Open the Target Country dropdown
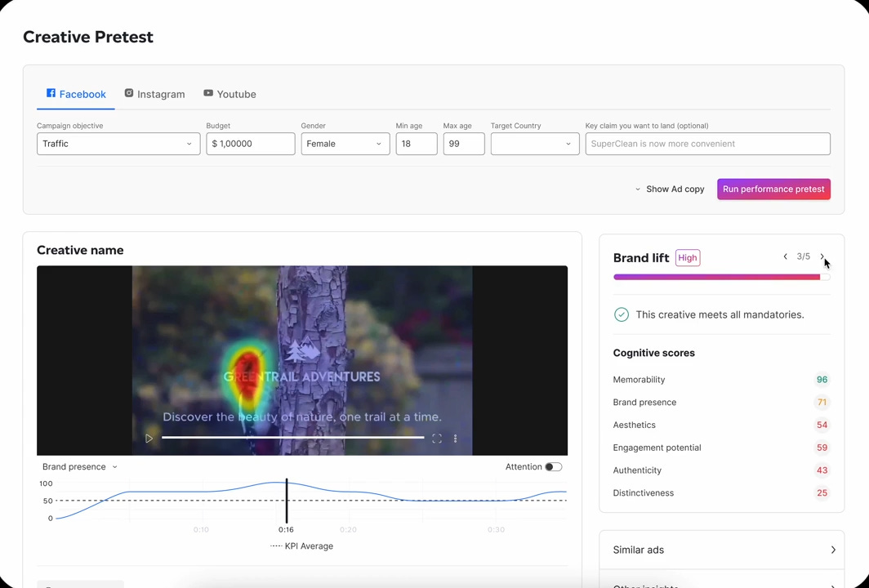Image resolution: width=869 pixels, height=588 pixels. click(x=535, y=144)
